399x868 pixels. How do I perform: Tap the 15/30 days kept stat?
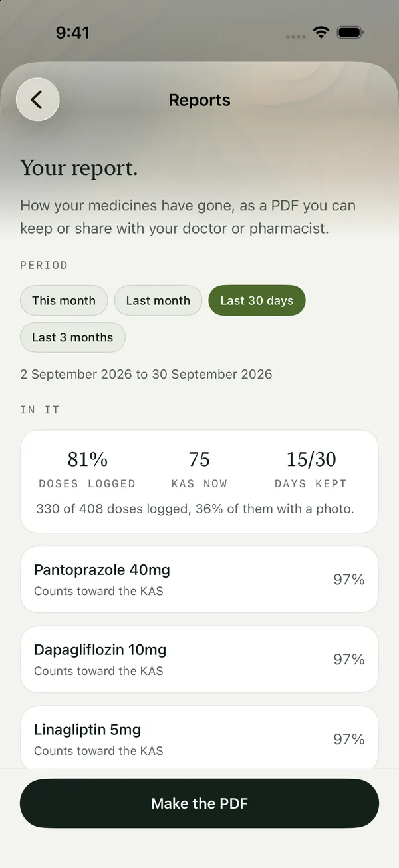311,469
